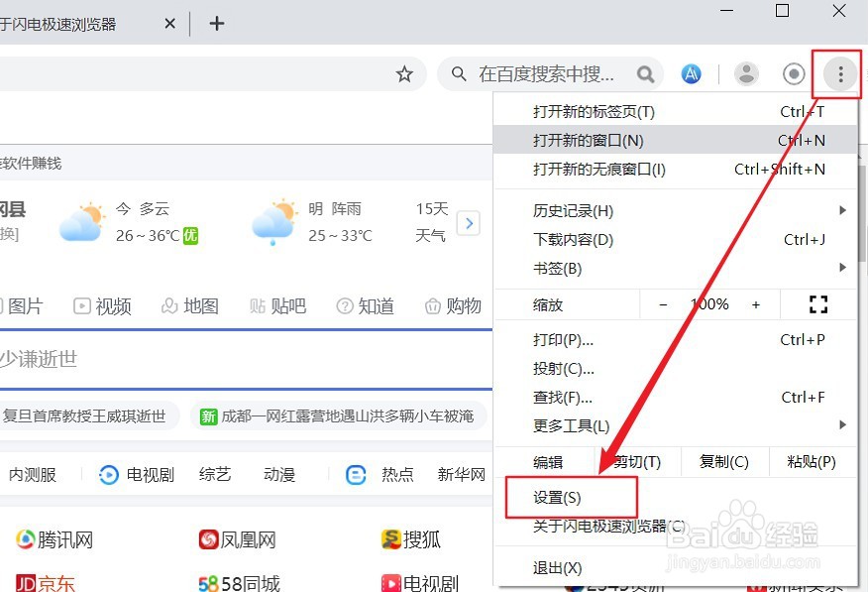This screenshot has width=868, height=592.
Task: Click 综艺 link
Action: [215, 475]
